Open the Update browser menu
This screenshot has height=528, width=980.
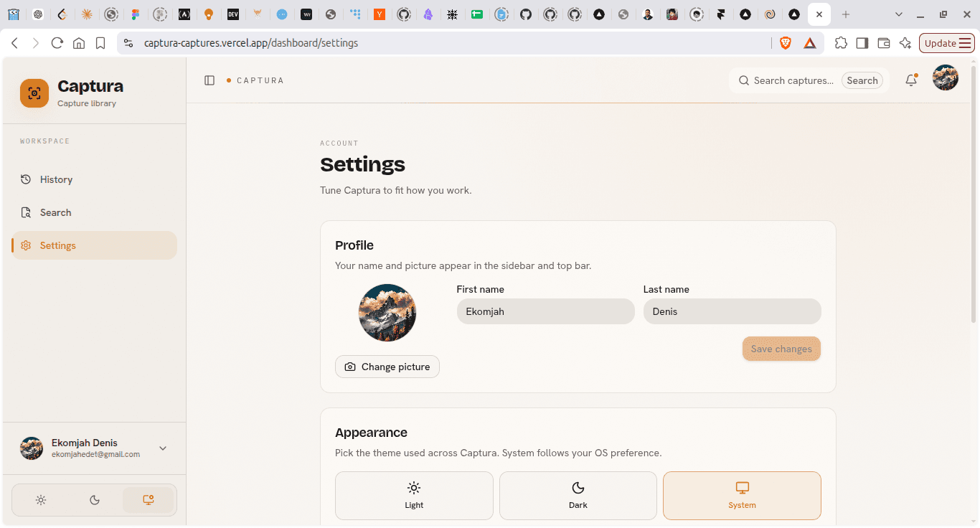click(947, 43)
